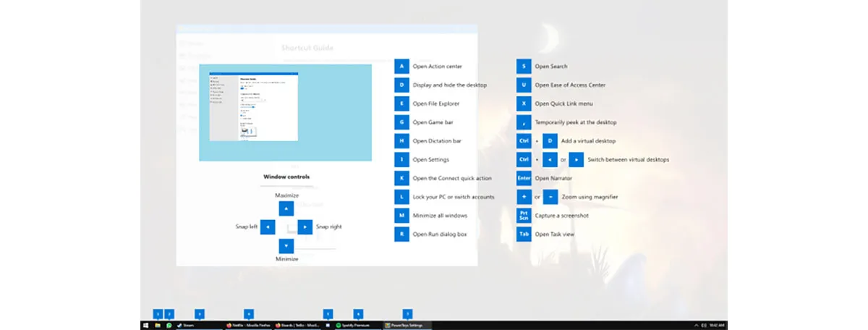Switch to Spotify Premium on the taskbar

tap(357, 326)
